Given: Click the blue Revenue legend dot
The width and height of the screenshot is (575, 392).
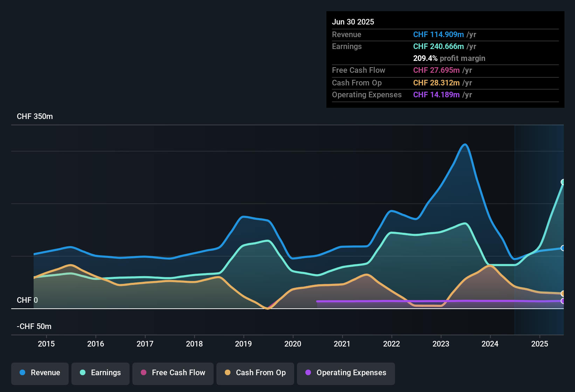Looking at the screenshot, I should 22,372.
